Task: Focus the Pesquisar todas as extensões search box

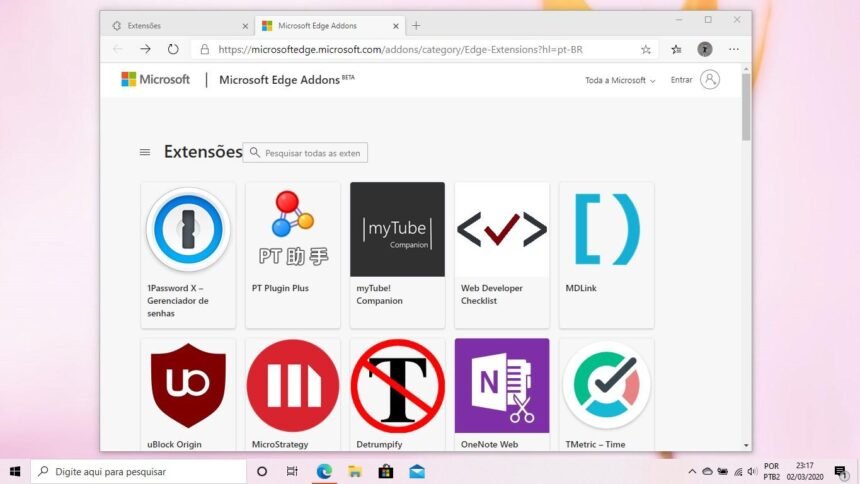Action: pyautogui.click(x=305, y=153)
